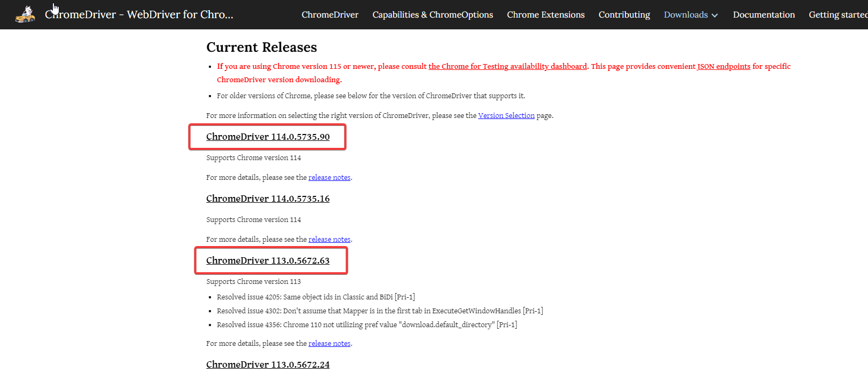
Task: Click the 'For older versions of Chrome' bullet
Action: click(371, 96)
